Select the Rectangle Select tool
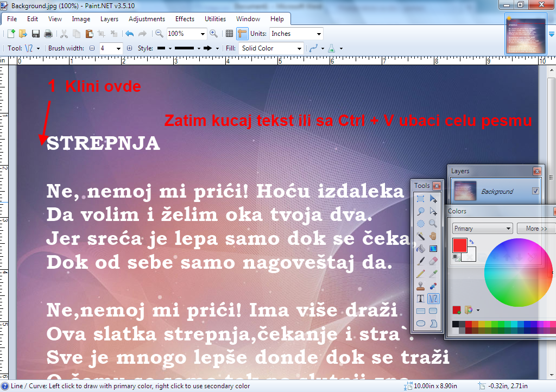 421,199
